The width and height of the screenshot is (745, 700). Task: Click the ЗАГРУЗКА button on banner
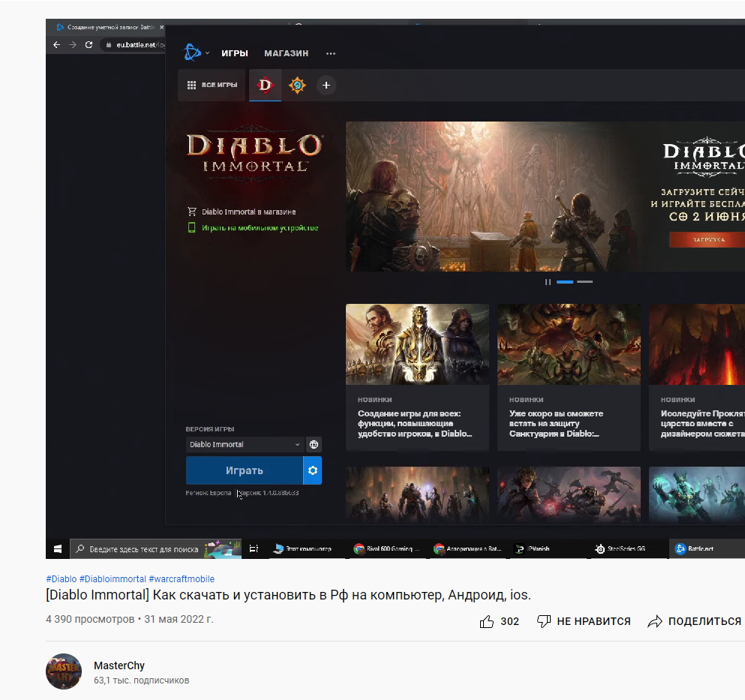[x=706, y=239]
